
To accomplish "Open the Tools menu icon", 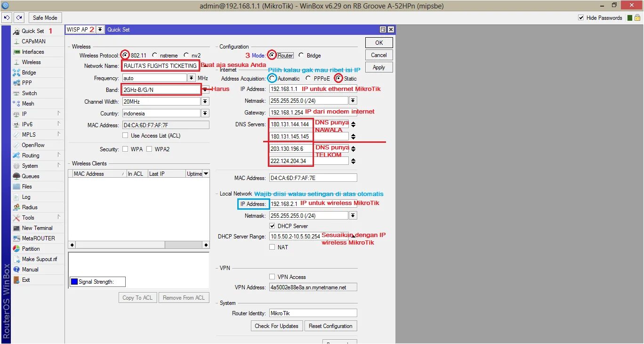I will point(16,218).
